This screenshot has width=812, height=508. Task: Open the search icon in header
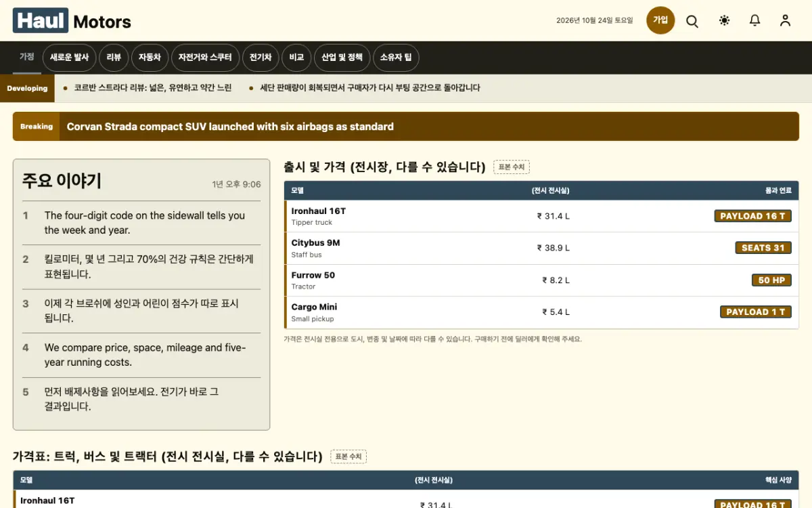(692, 21)
